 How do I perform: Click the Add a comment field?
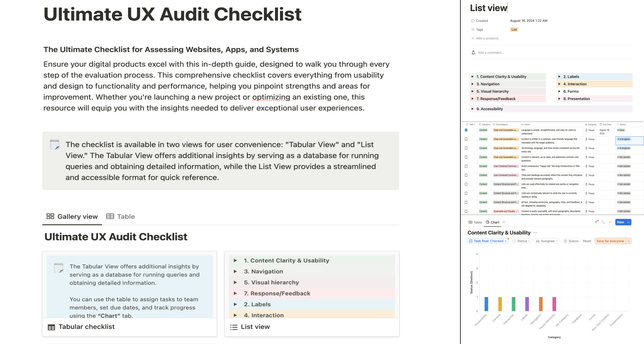pos(491,53)
